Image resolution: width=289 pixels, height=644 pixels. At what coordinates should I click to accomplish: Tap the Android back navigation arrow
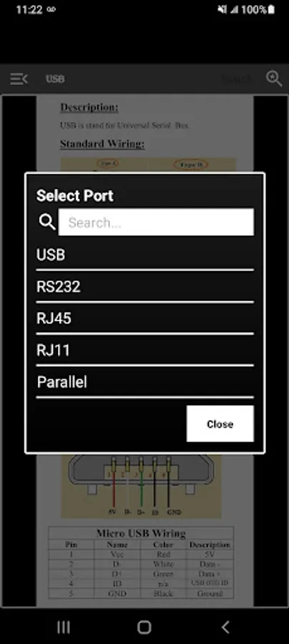pyautogui.click(x=225, y=627)
